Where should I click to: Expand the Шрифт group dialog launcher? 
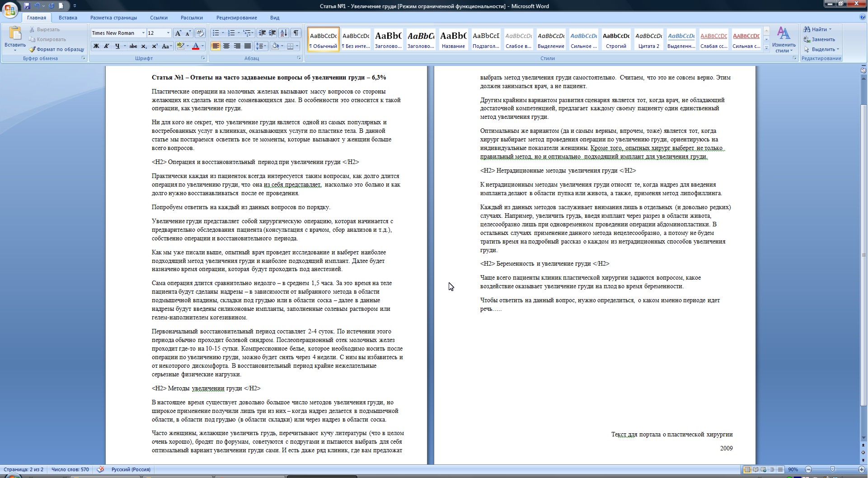click(x=203, y=58)
